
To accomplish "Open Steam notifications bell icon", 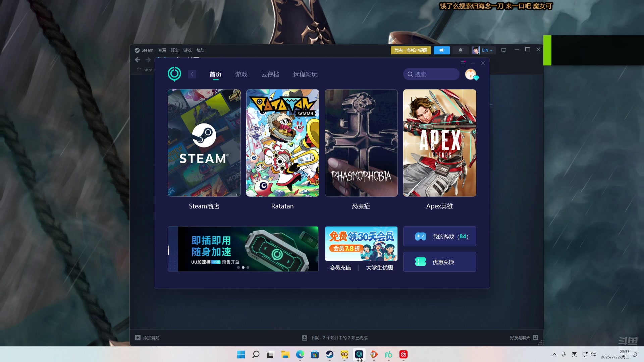I will pos(461,50).
